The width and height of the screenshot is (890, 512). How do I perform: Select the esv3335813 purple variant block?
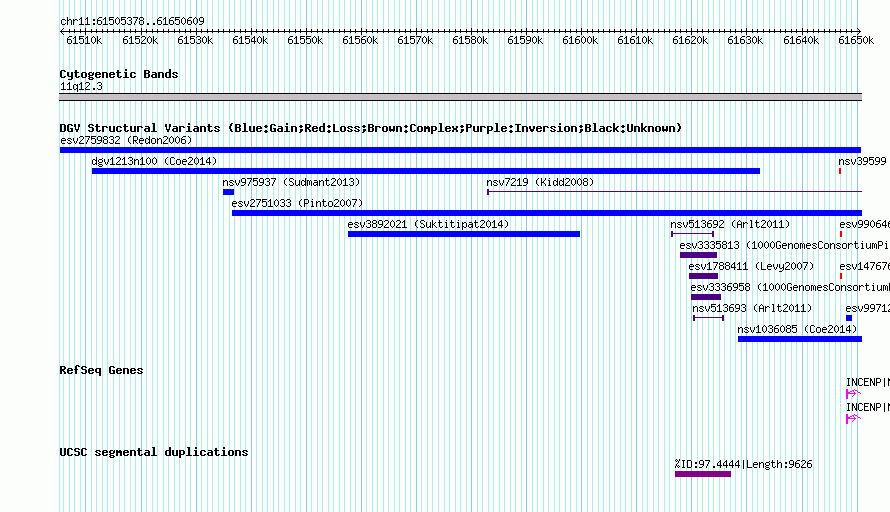click(698, 255)
